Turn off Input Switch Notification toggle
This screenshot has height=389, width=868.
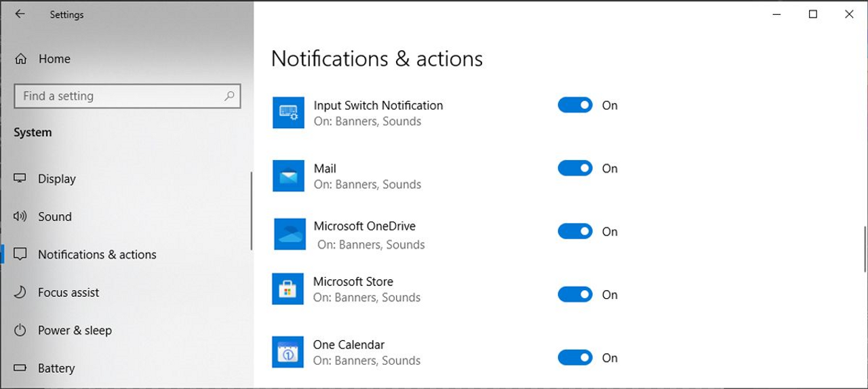click(x=575, y=105)
